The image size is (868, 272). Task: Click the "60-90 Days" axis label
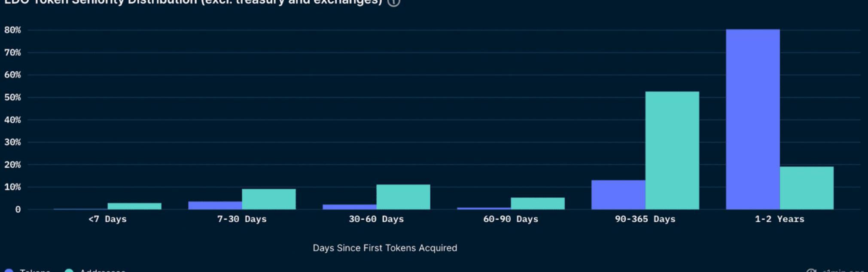511,219
